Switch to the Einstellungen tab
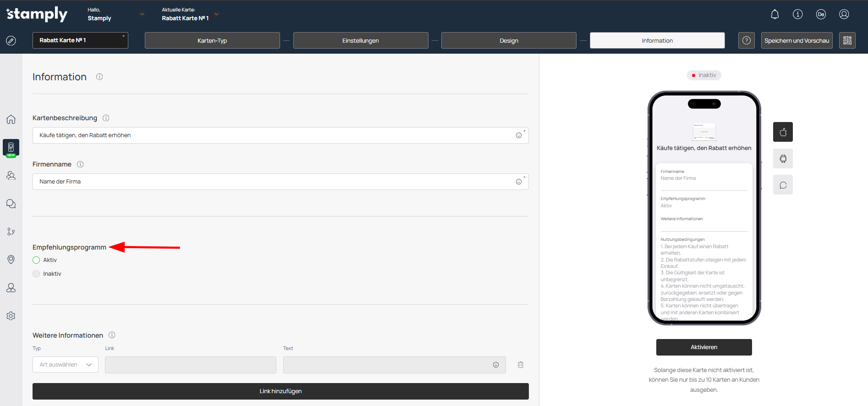This screenshot has width=868, height=406. (361, 40)
